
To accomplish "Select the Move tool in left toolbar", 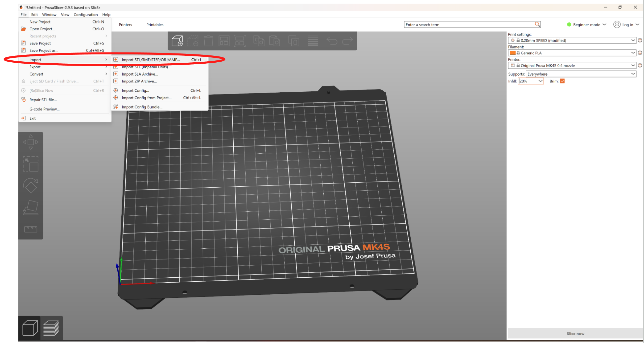I will click(31, 142).
